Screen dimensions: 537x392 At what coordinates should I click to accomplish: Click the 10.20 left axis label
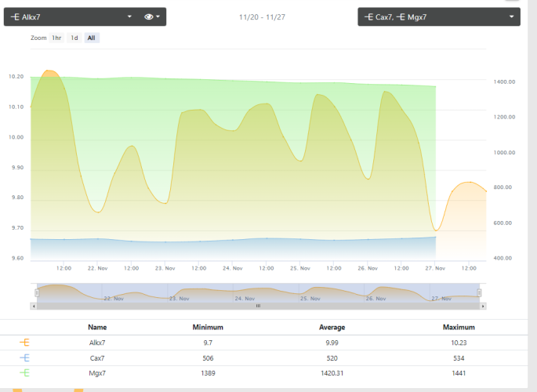pos(16,77)
